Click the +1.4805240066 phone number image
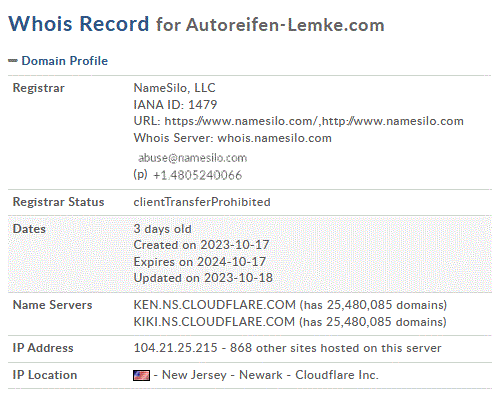 point(197,175)
